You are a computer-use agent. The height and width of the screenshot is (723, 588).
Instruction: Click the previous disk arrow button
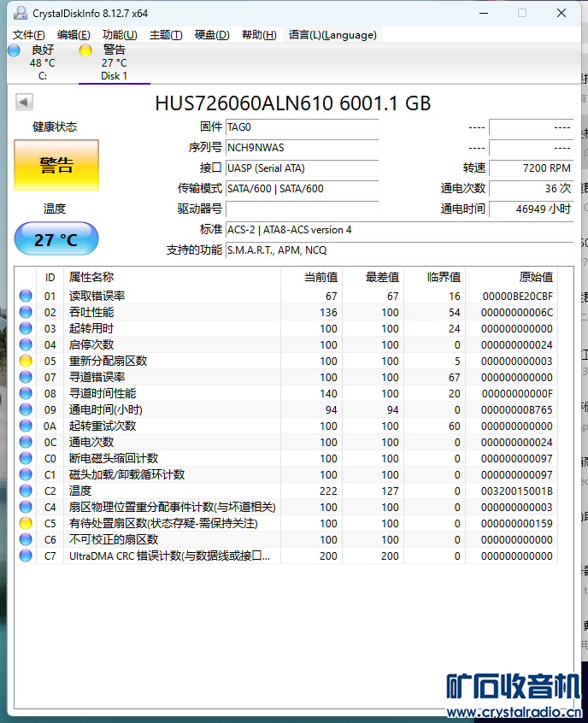coord(24,102)
